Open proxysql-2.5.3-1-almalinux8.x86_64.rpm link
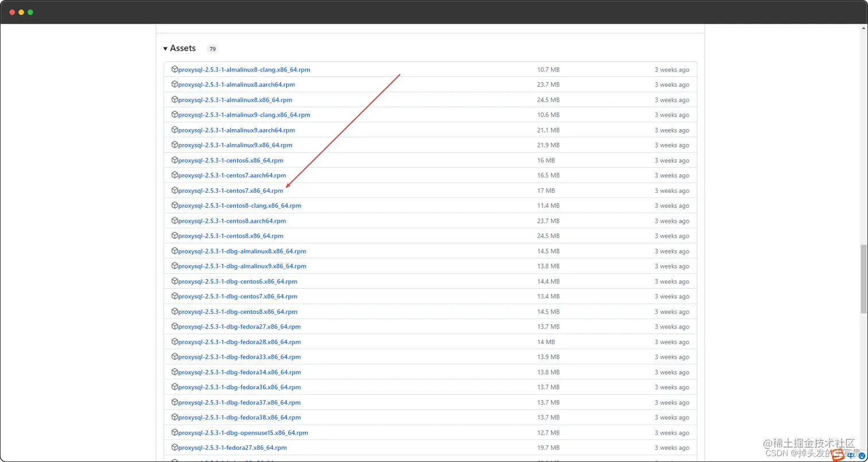868x462 pixels. (x=235, y=100)
